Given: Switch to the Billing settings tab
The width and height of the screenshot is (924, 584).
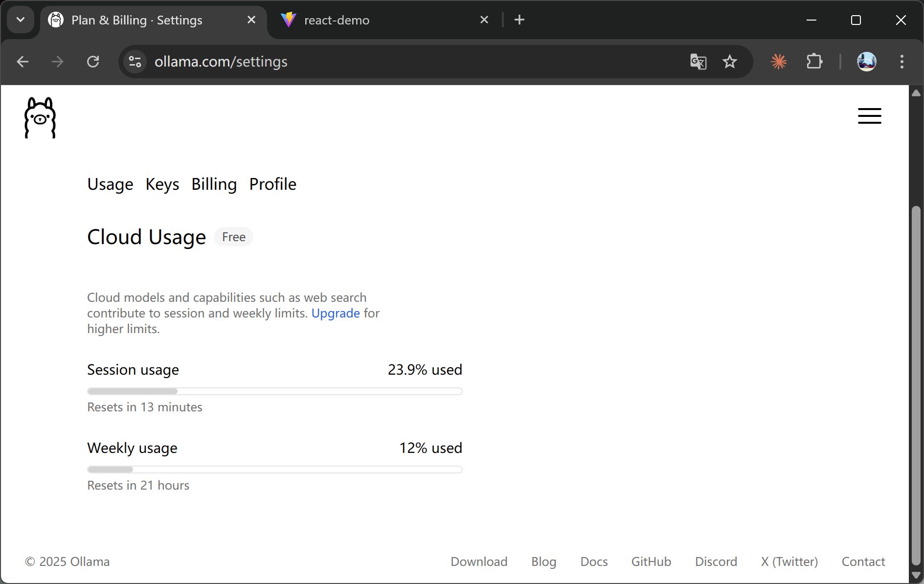Looking at the screenshot, I should tap(214, 184).
